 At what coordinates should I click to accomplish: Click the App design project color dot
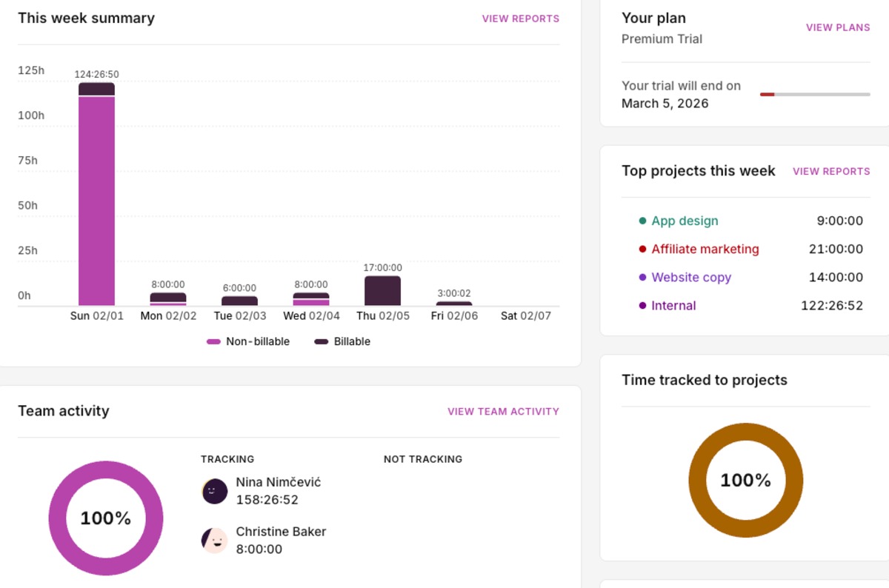[644, 221]
